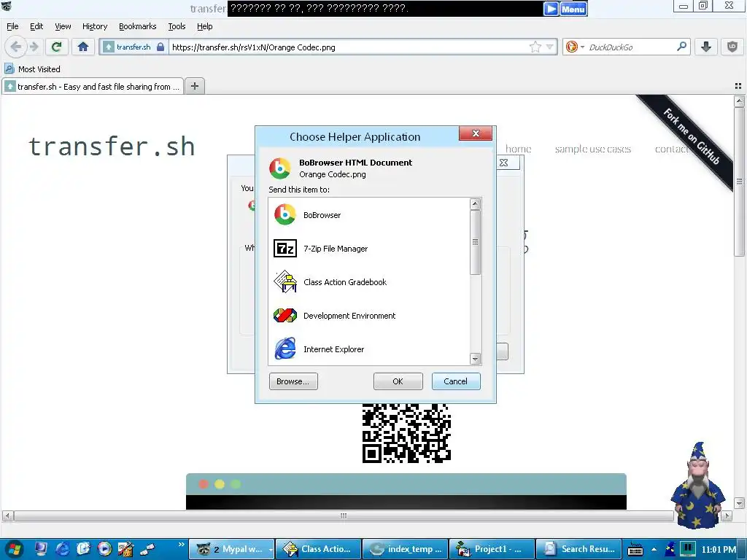Go to the browser home page icon
This screenshot has height=560, width=747.
point(83,47)
